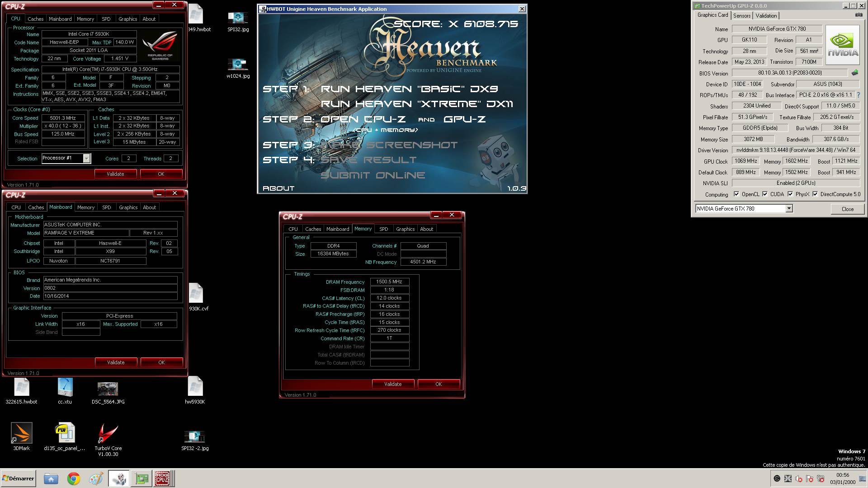Open Paint from the taskbar
Image resolution: width=868 pixels, height=488 pixels.
96,479
